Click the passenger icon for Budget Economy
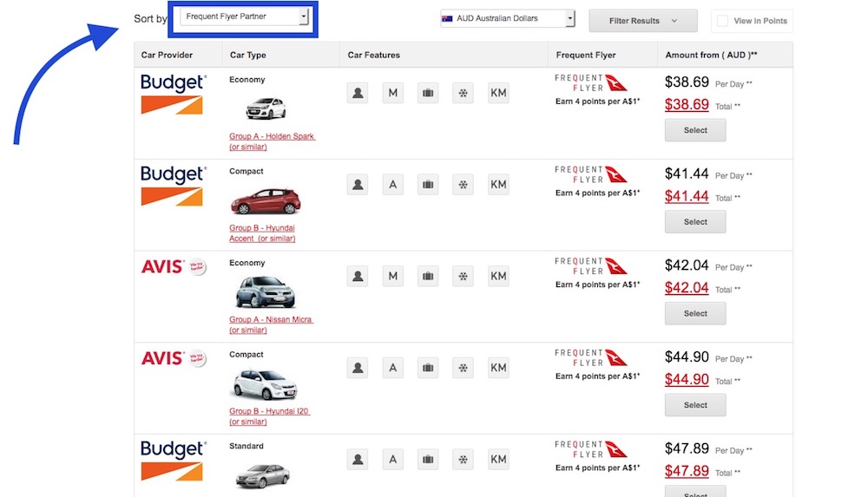Viewport: 868px width, 497px height. click(358, 93)
